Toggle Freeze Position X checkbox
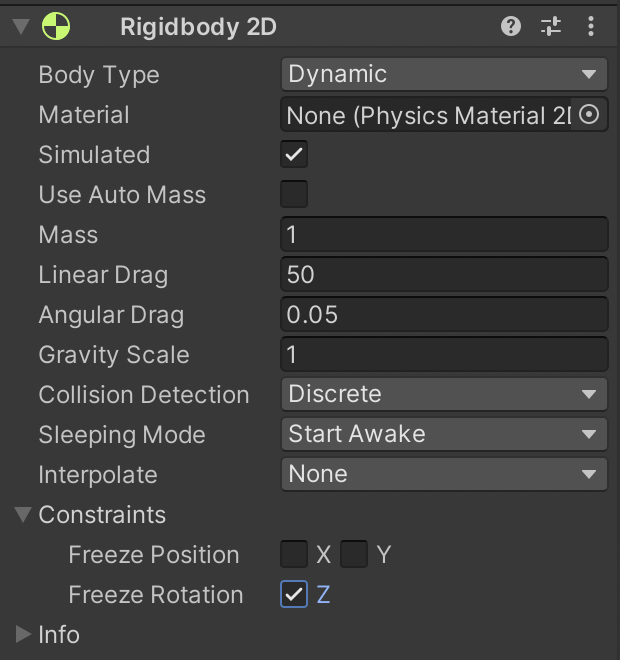 (x=294, y=554)
